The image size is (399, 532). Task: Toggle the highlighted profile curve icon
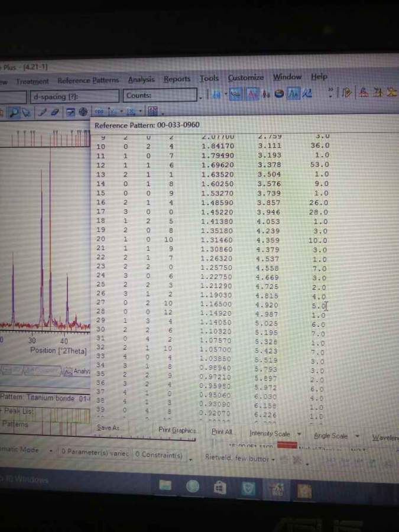coord(293,93)
